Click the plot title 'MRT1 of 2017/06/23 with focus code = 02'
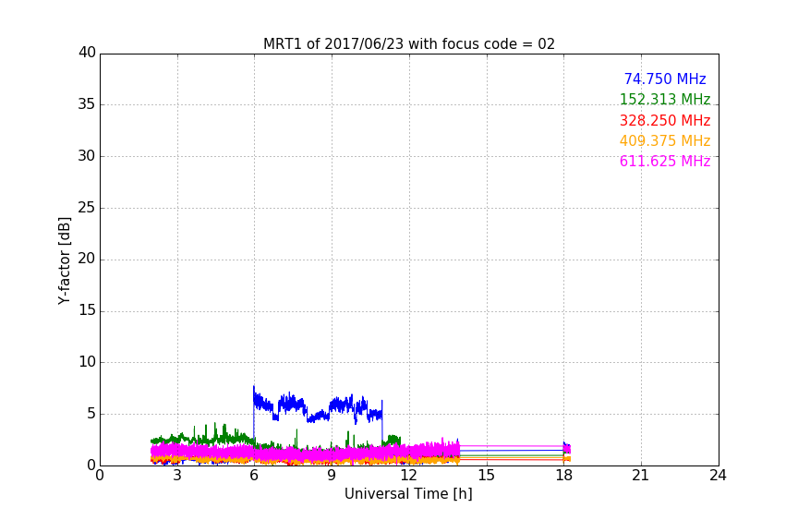Viewport: 798px width, 532px height. pyautogui.click(x=408, y=44)
